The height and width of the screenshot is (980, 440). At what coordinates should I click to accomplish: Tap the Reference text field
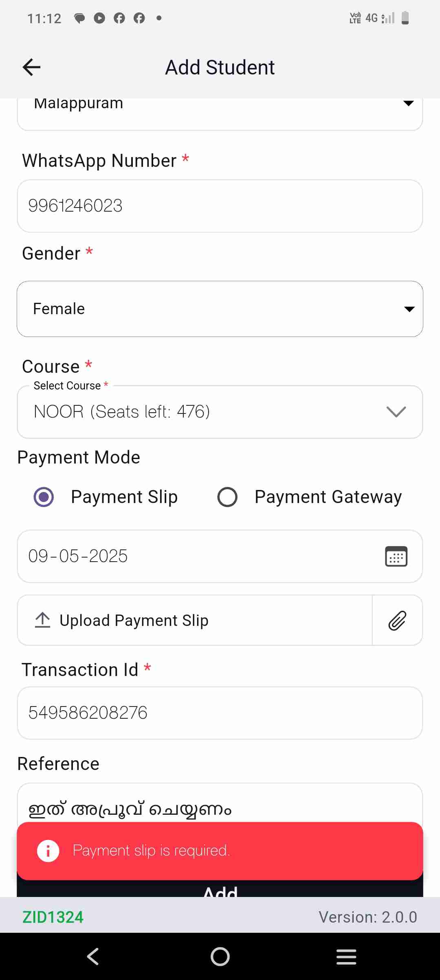[x=220, y=804]
